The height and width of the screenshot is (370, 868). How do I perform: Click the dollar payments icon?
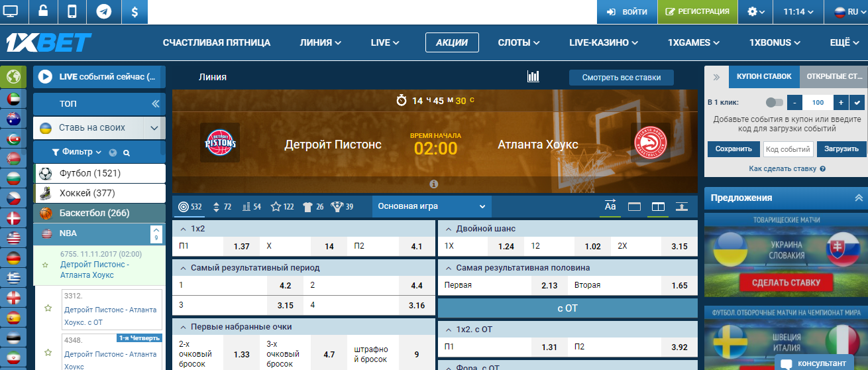135,11
